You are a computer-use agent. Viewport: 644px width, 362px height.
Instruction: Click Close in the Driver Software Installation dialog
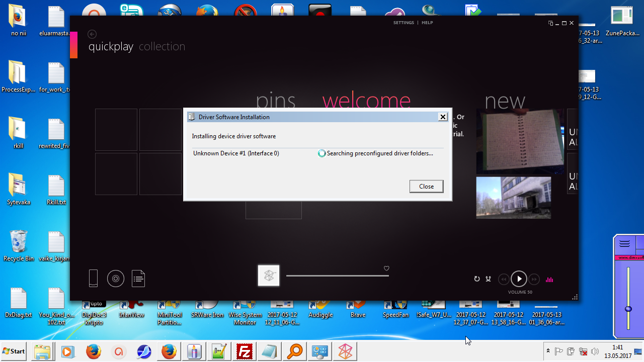click(426, 186)
